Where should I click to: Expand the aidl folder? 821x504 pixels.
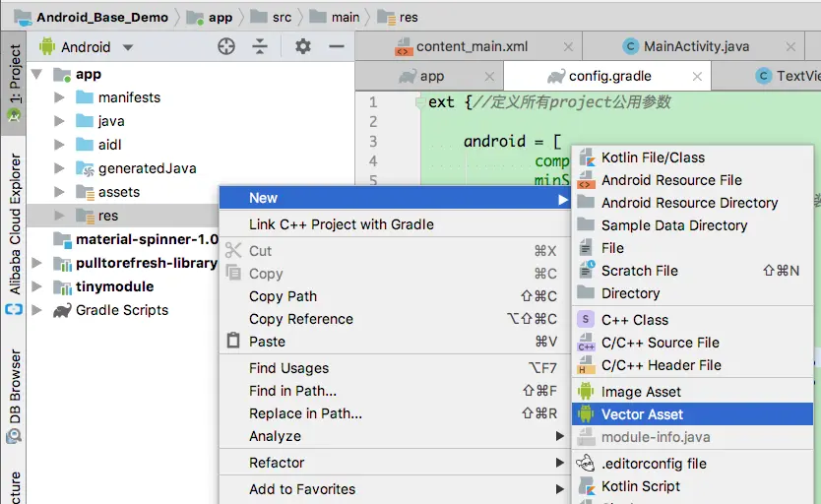pyautogui.click(x=59, y=145)
